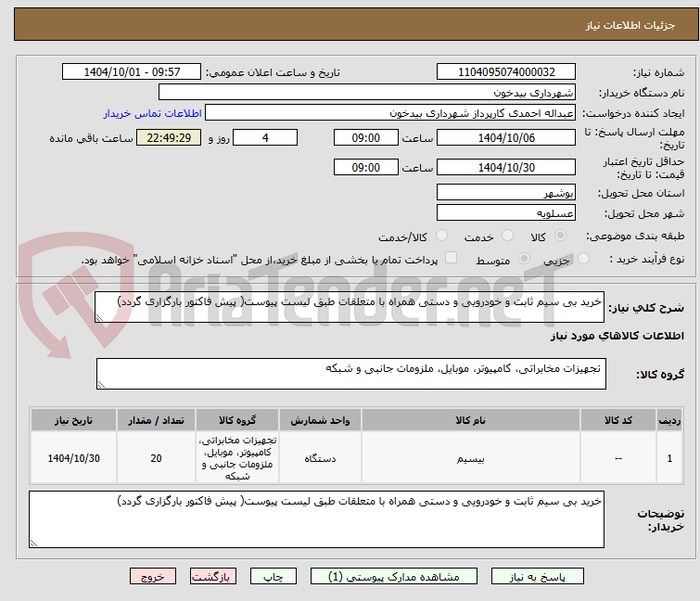The height and width of the screenshot is (601, 700).
Task: Select the کالا/خدمت radio button
Action: [x=441, y=236]
